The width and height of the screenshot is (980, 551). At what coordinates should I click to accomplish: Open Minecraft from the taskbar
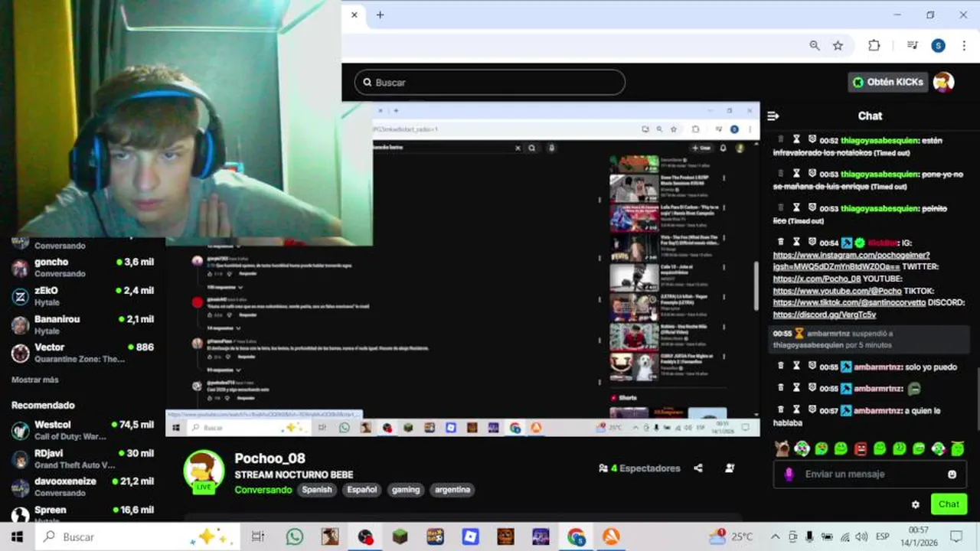point(400,536)
